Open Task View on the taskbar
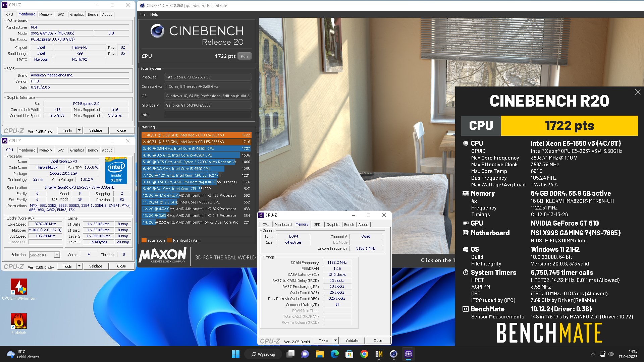 (290, 354)
